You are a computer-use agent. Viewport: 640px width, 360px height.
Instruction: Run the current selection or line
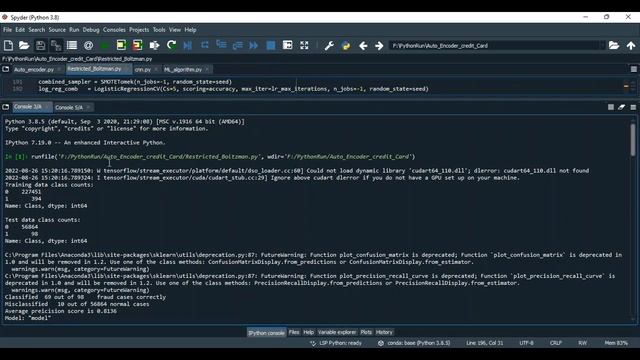(154, 45)
